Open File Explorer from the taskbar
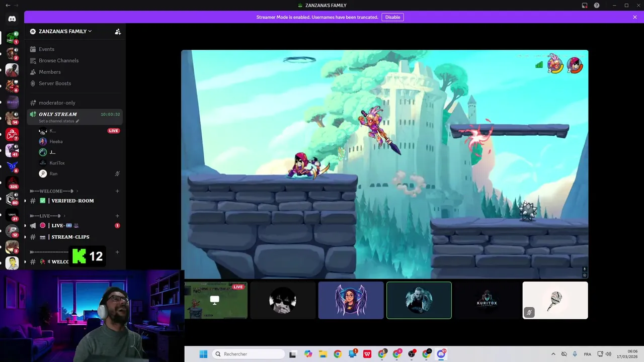The width and height of the screenshot is (644, 362). [x=323, y=354]
